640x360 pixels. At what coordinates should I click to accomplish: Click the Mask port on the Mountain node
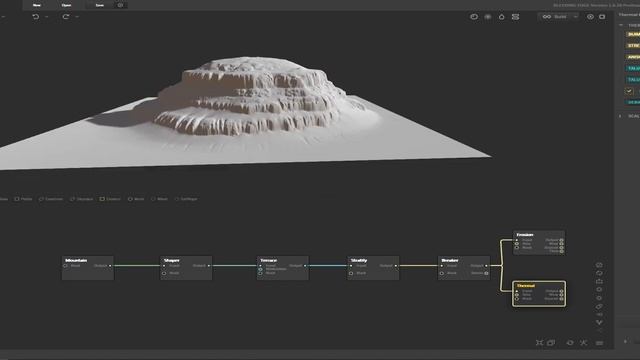[66, 266]
